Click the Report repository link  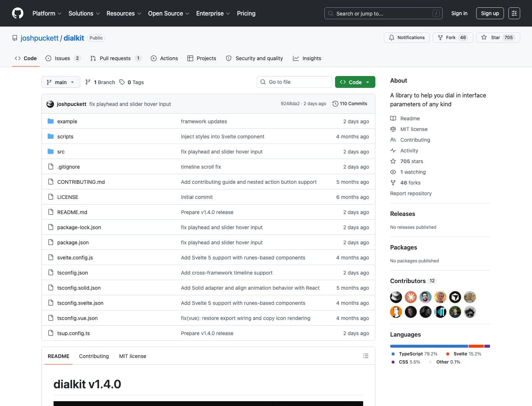pyautogui.click(x=411, y=193)
